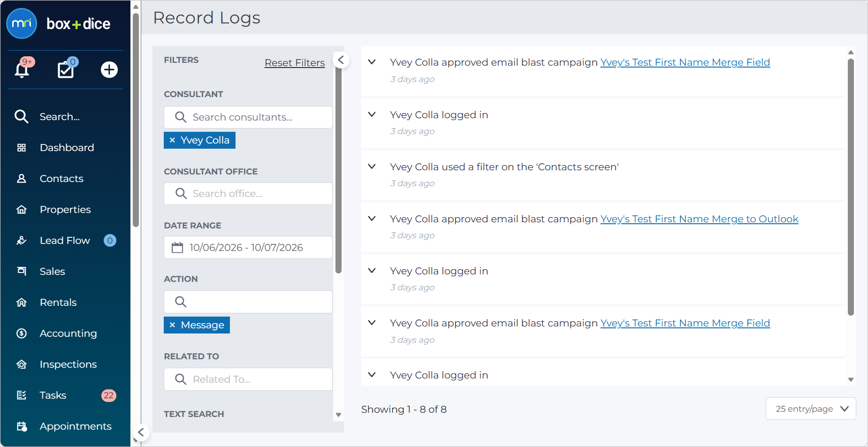Expand the second Merge Field campaign log entry
This screenshot has height=447, width=868.
point(372,323)
